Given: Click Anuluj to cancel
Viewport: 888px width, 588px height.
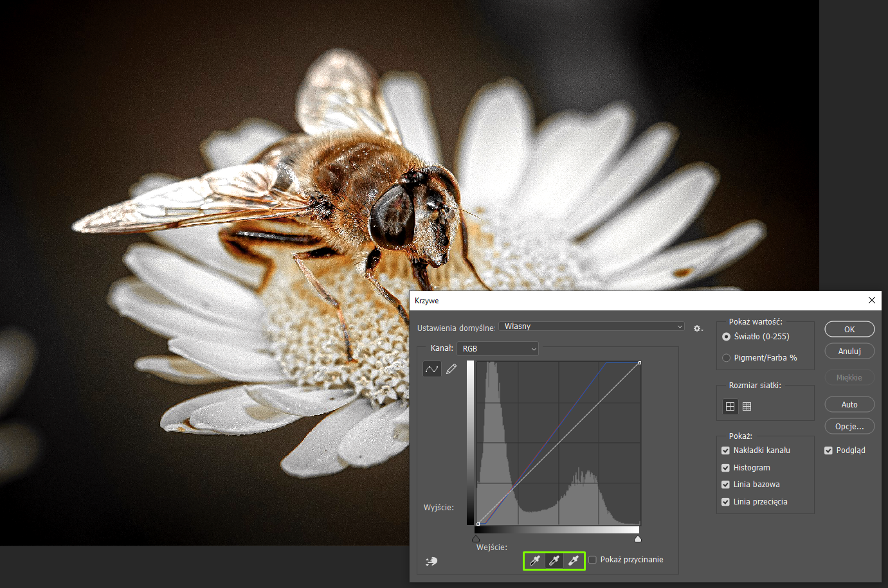Looking at the screenshot, I should (x=849, y=352).
